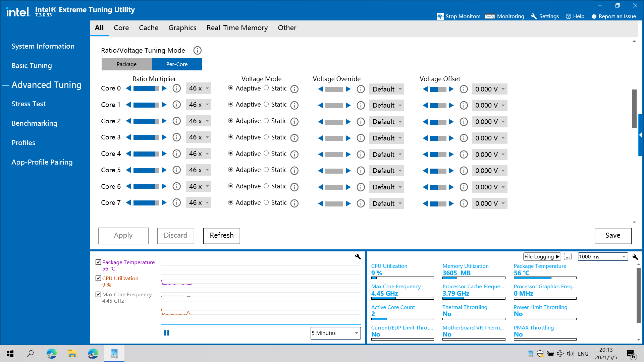Click Core 5 Voltage Offset info icon
Screen dimensions: 644x362
[464, 171]
